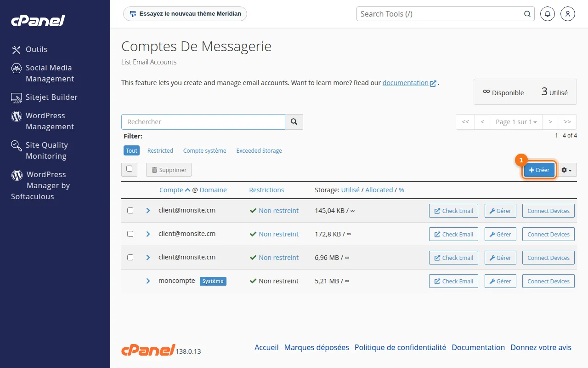The image size is (588, 368).
Task: Select the checkbox for the 6,96 MB account
Action: click(x=130, y=257)
